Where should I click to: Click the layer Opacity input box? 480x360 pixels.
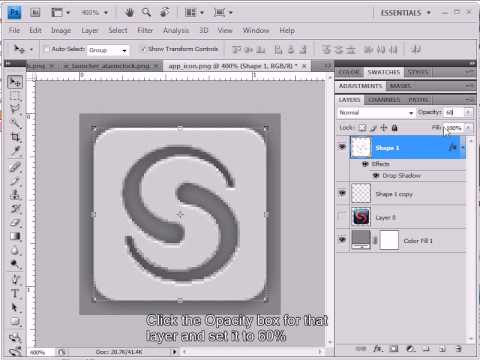click(454, 113)
